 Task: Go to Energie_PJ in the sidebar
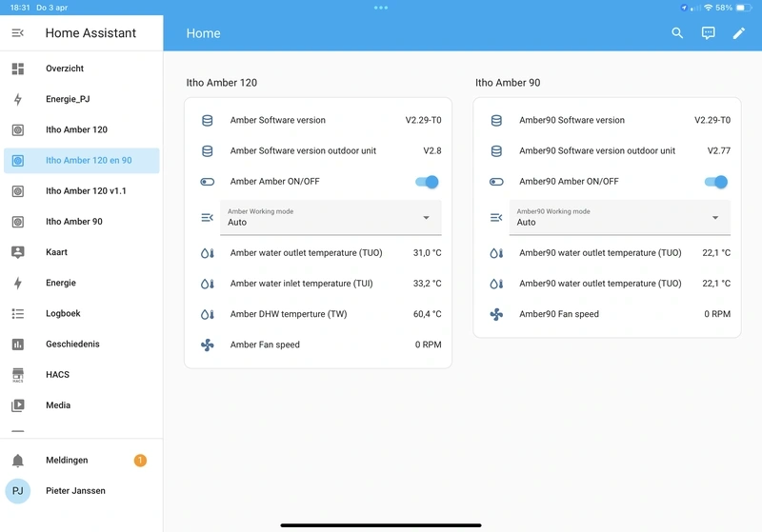point(82,99)
